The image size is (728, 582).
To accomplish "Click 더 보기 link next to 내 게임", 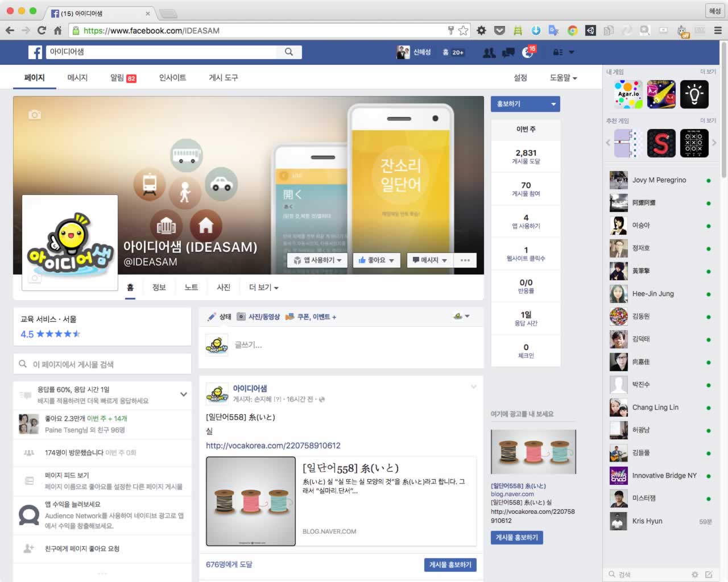I will pyautogui.click(x=708, y=72).
